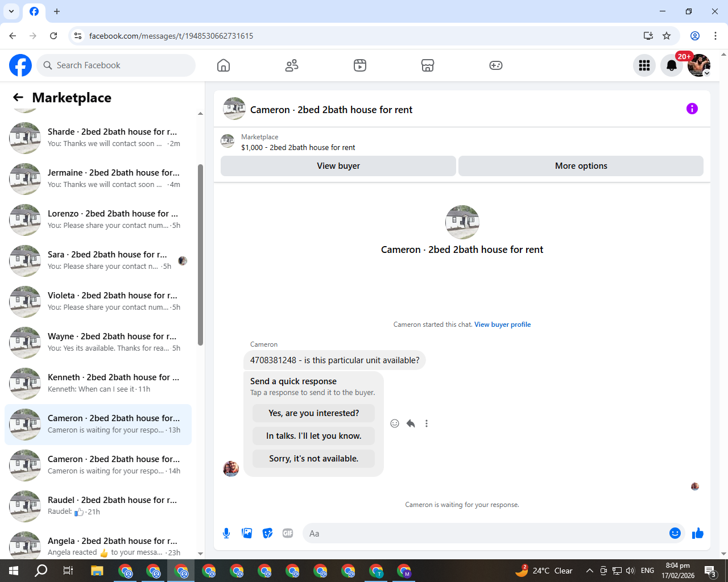The image size is (728, 582).
Task: Click the Search Facebook field
Action: (116, 65)
